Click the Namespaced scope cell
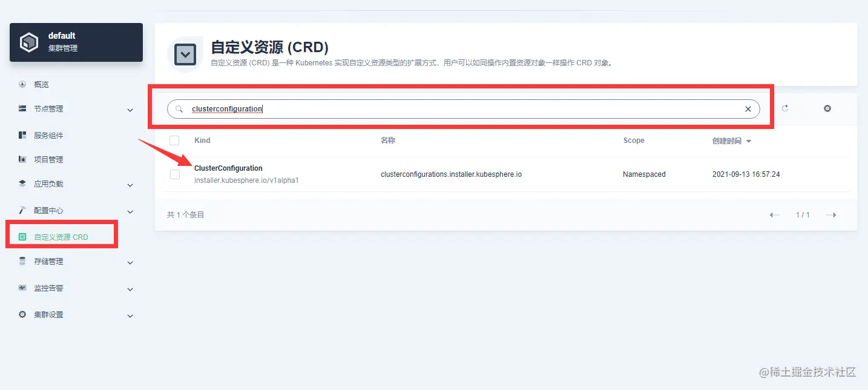Screen dimensions: 868x390 click(x=644, y=174)
